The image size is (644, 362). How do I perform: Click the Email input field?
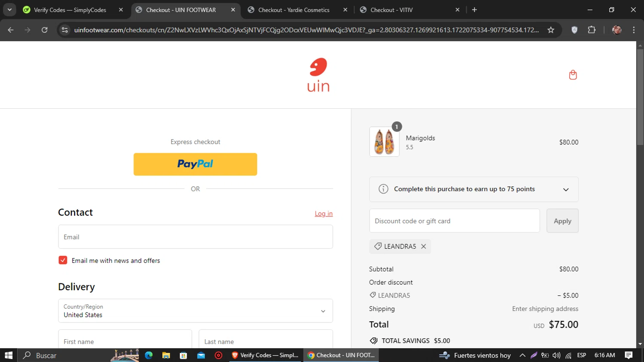(195, 237)
